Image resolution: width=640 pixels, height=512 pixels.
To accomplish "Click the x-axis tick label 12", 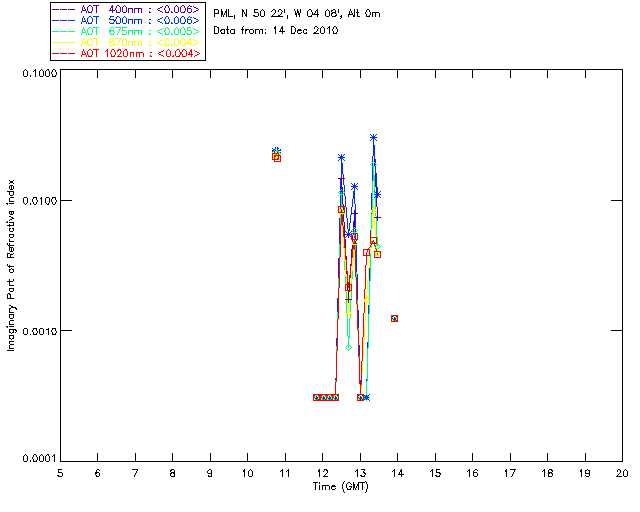I will click(322, 473).
